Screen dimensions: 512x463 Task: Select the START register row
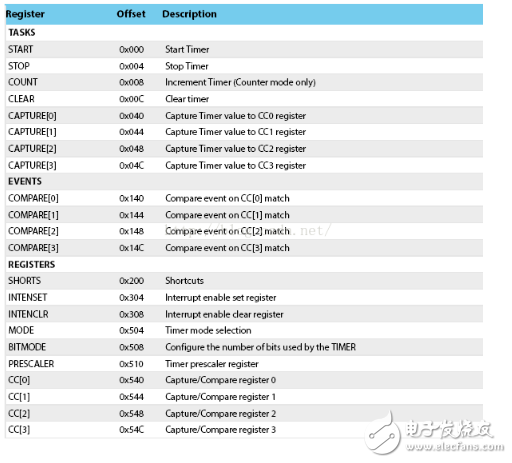coord(244,49)
